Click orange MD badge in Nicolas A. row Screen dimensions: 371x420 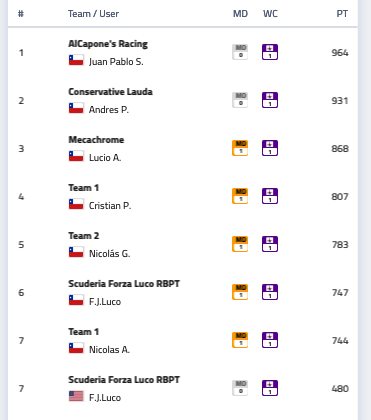tap(240, 340)
